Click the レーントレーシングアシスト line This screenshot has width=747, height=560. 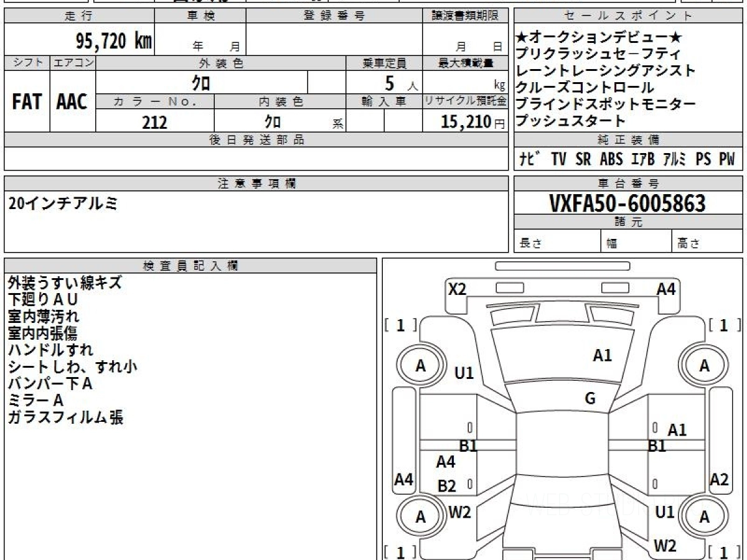pyautogui.click(x=606, y=71)
